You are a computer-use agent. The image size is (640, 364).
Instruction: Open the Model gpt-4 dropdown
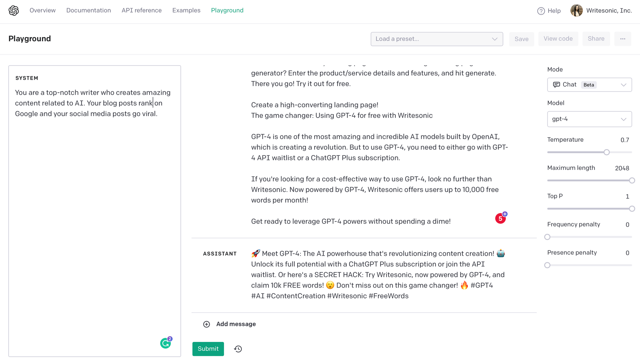pos(589,119)
